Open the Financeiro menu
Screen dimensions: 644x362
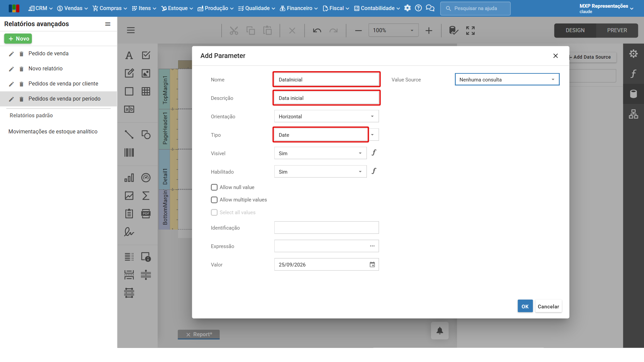point(299,8)
